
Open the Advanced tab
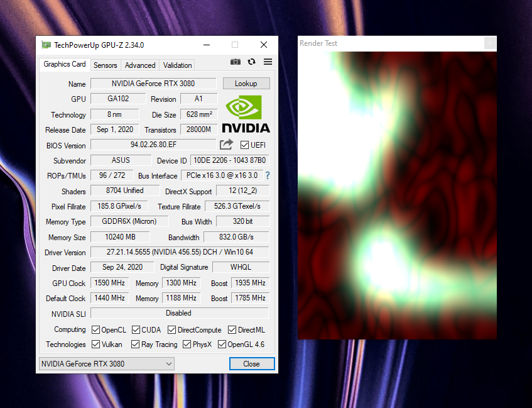[x=140, y=65]
